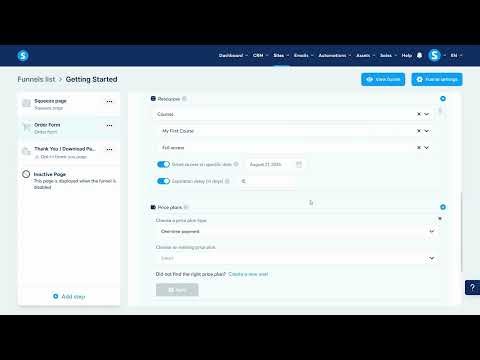Open the account avatar menu
Image resolution: width=480 pixels, height=360 pixels.
point(434,55)
